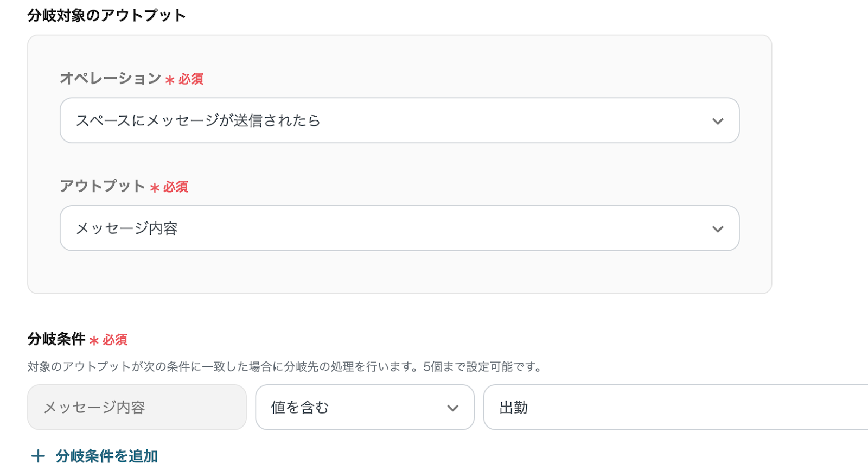Click the オペレーション field label
Screen dimensions: 868x470
[x=110, y=78]
